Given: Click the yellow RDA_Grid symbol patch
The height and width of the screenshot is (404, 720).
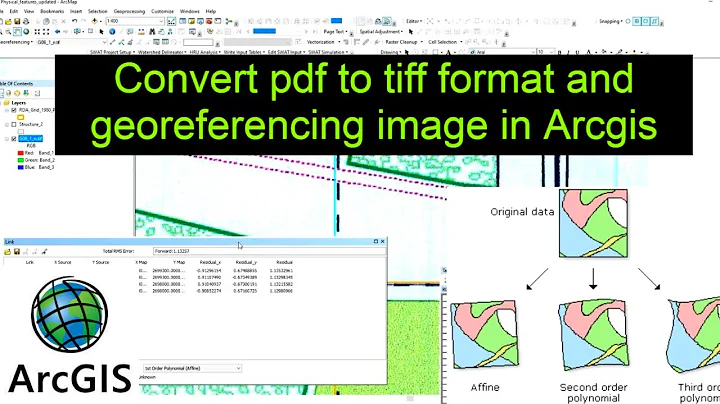Looking at the screenshot, I should point(20,118).
